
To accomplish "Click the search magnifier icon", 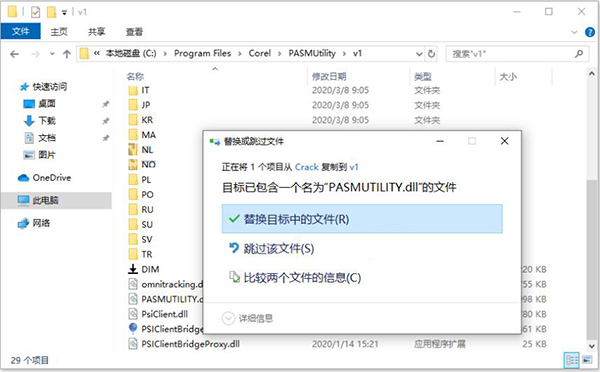I will click(579, 54).
